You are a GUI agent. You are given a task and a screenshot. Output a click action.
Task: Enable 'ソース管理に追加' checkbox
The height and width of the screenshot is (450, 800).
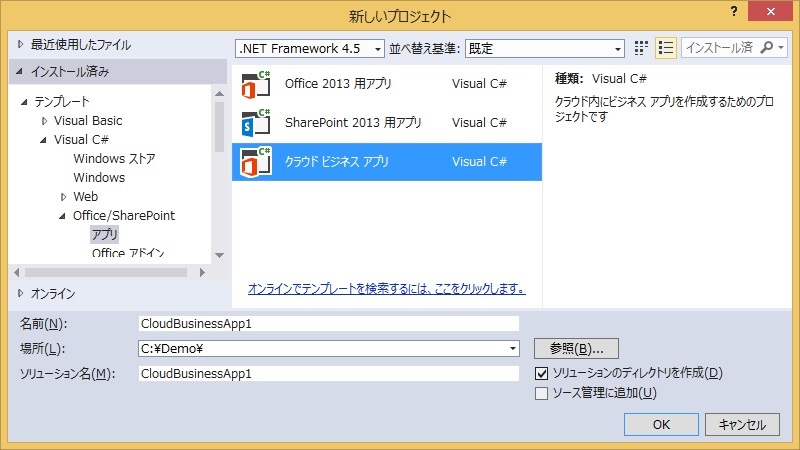(x=541, y=393)
